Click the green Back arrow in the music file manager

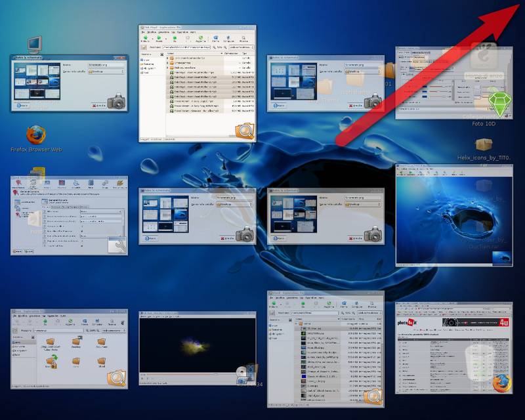pos(145,38)
